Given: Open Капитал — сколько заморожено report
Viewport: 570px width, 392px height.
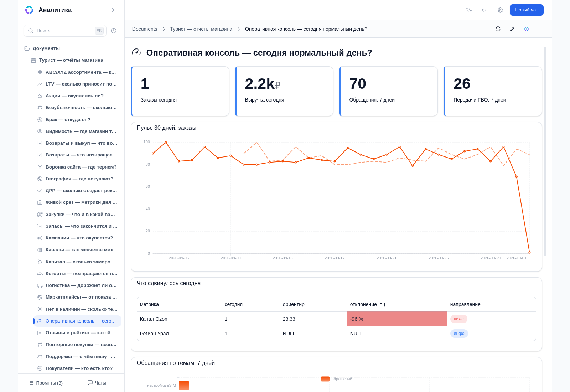Looking at the screenshot, I should [78, 262].
